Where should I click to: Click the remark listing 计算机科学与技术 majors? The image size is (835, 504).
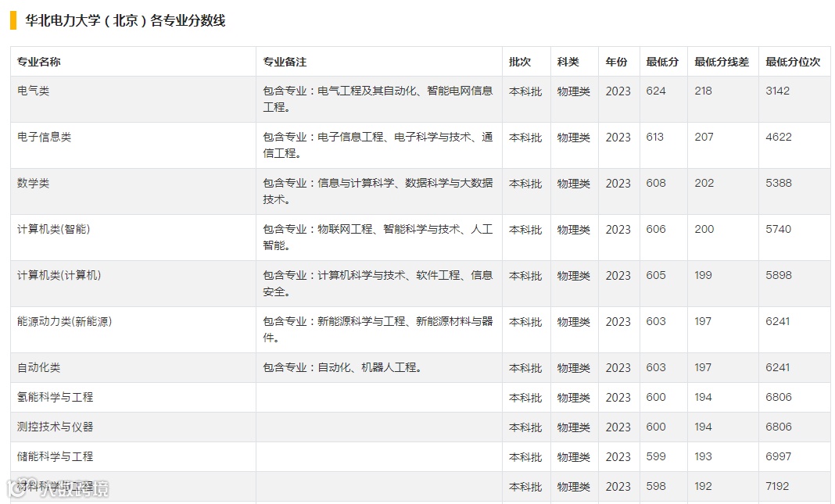coord(378,284)
